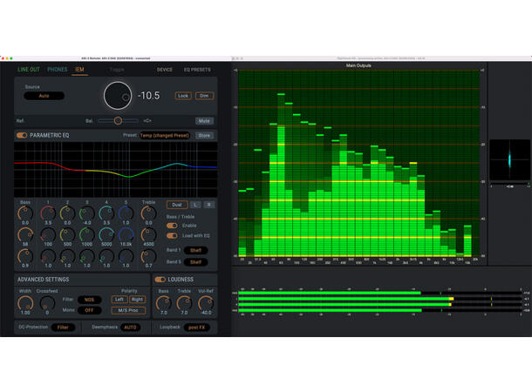Click the Band 4 frequency knob showing 5000
532x392 pixels.
click(x=106, y=235)
